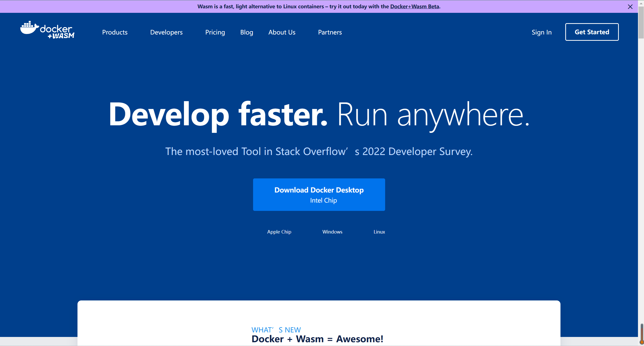
Task: Click the Sign In link
Action: tap(542, 32)
